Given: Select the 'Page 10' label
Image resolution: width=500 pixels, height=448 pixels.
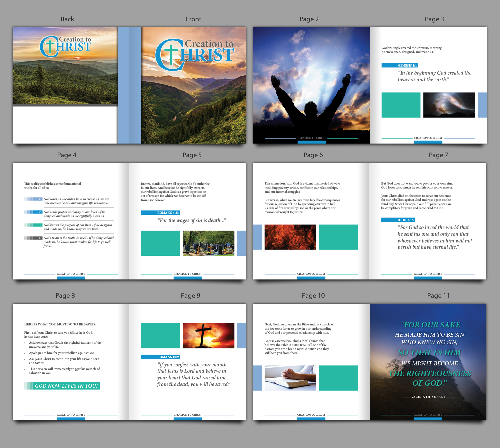Looking at the screenshot, I should pos(313,295).
